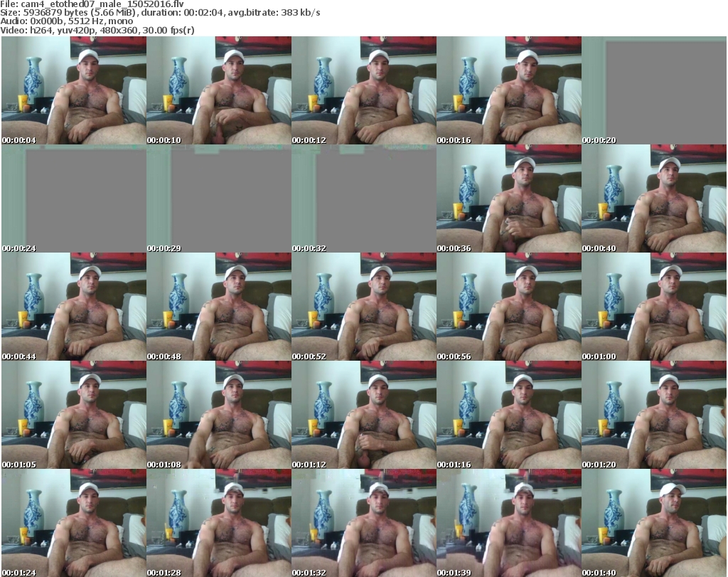Click the frame at 00:00:56
Viewport: 728px width, 577px height.
click(x=509, y=307)
